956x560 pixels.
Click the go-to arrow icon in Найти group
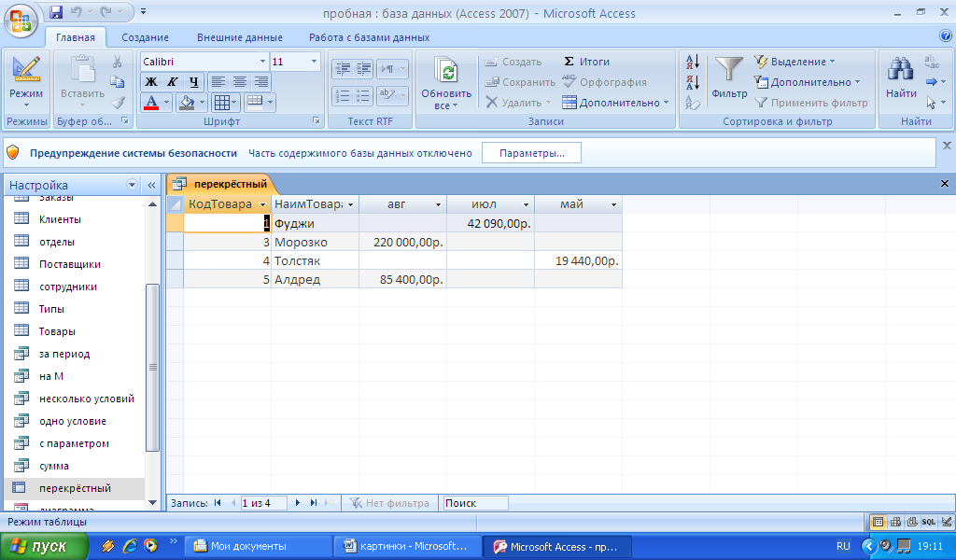[x=932, y=81]
